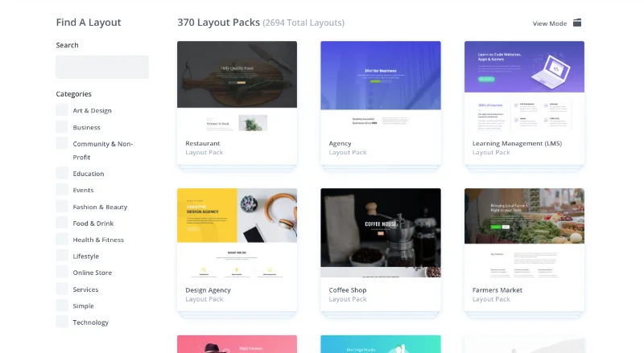The width and height of the screenshot is (644, 353).
Task: Check the Art & Design category checkbox
Action: point(62,110)
